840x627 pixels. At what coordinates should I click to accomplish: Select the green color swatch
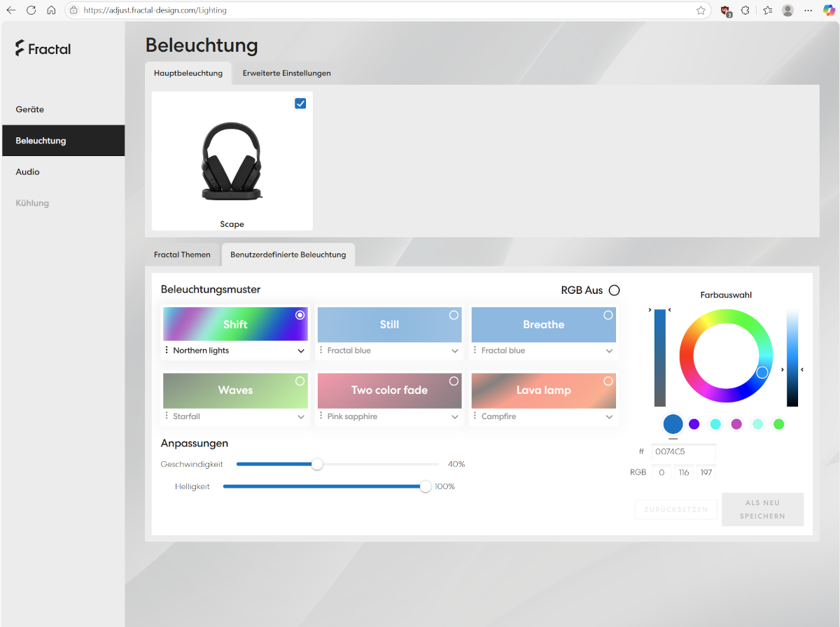[778, 423]
